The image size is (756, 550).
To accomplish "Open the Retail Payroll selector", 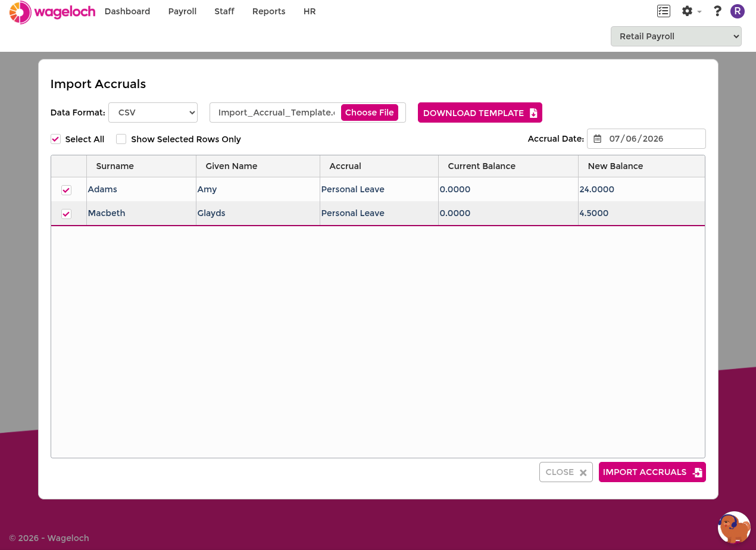I will (x=676, y=36).
